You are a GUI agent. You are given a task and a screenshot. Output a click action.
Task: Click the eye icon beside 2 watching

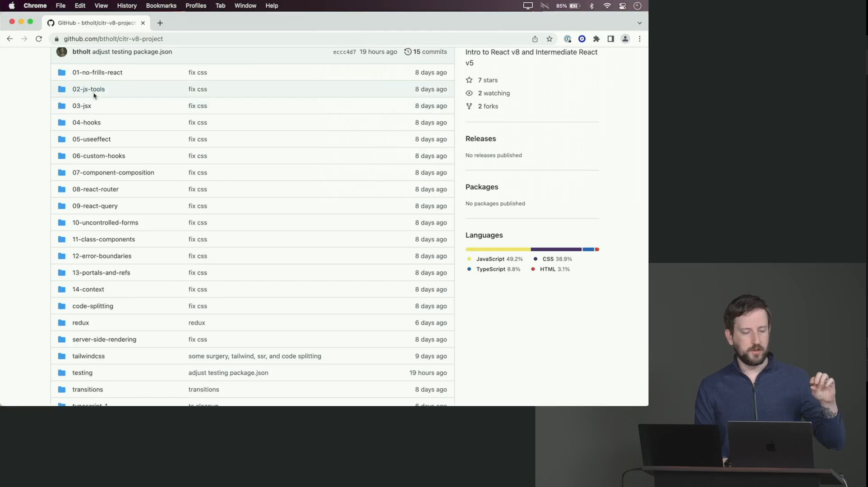coord(469,93)
